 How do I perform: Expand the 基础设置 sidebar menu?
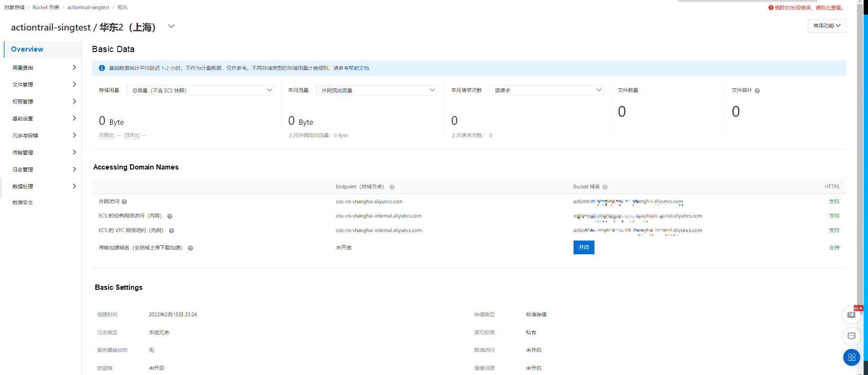(x=43, y=119)
